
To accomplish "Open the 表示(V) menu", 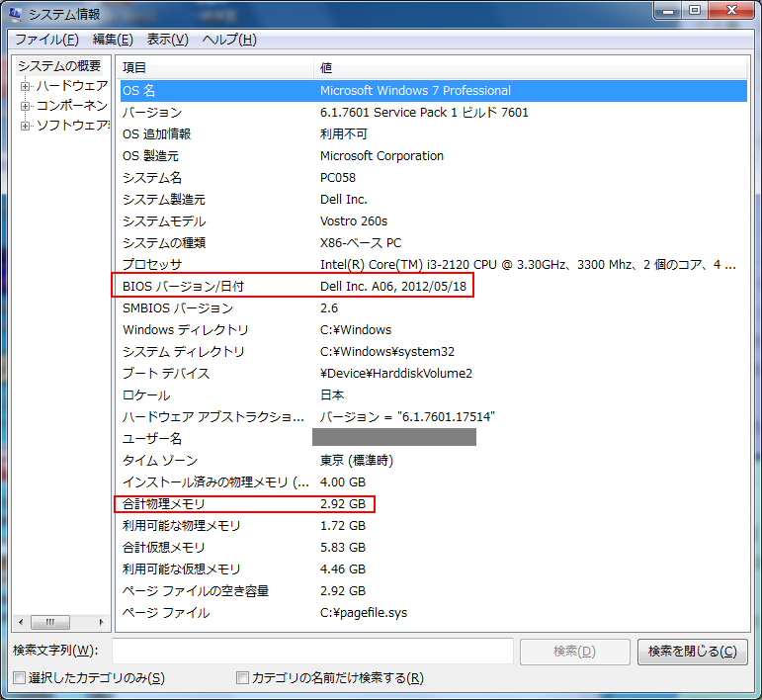I will pos(168,40).
